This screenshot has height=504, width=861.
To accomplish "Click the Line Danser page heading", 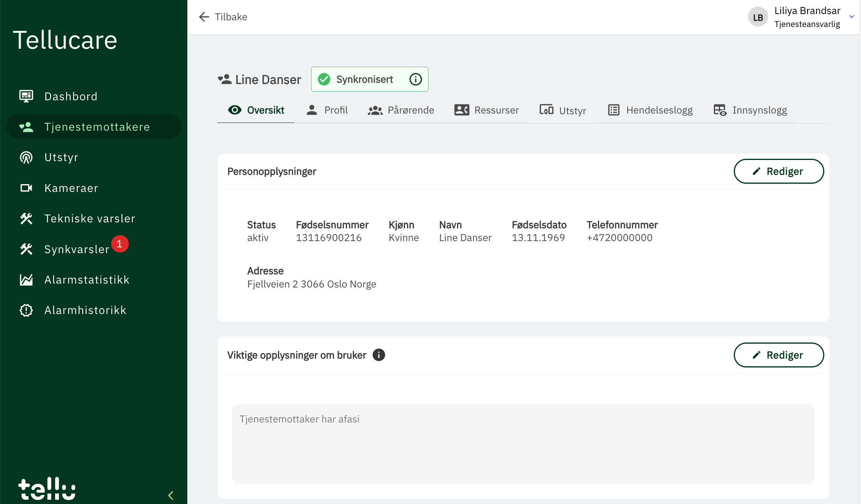I will 268,80.
